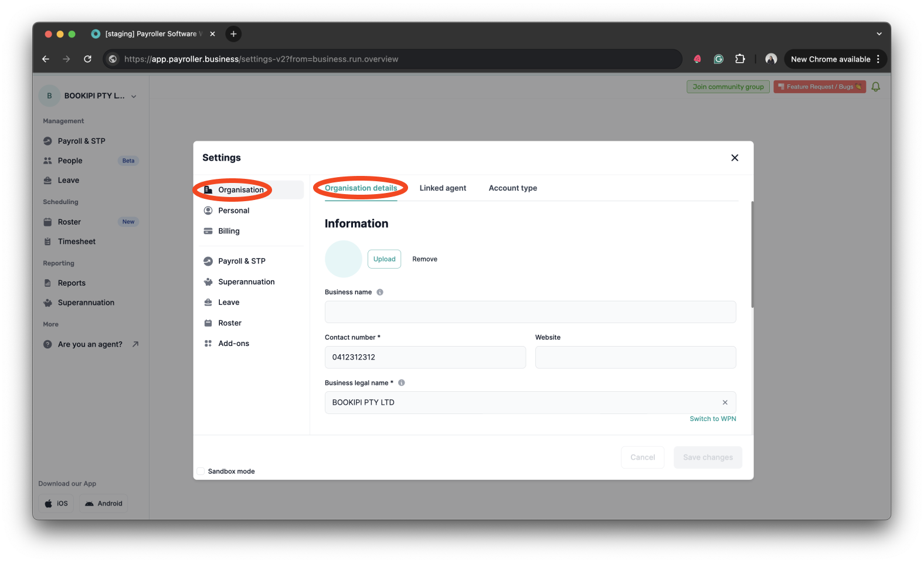The height and width of the screenshot is (563, 924).
Task: Click the site information icon in address bar
Action: 113,59
